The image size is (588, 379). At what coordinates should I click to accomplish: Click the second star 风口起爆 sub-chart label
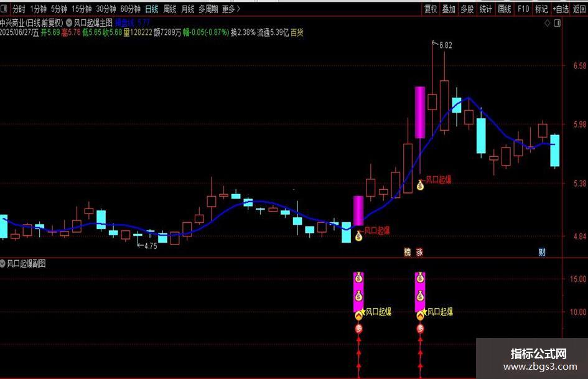[437, 311]
